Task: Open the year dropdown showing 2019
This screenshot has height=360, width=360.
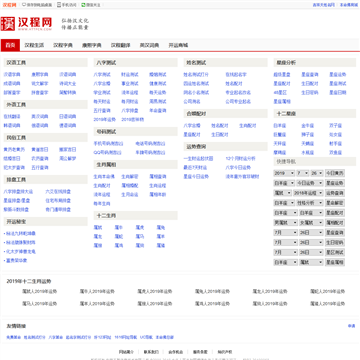Action: pyautogui.click(x=284, y=173)
